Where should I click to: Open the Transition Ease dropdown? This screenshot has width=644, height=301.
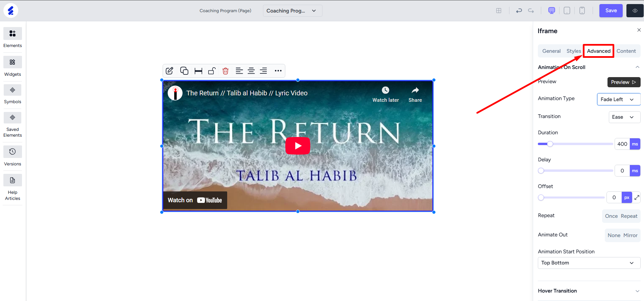624,117
